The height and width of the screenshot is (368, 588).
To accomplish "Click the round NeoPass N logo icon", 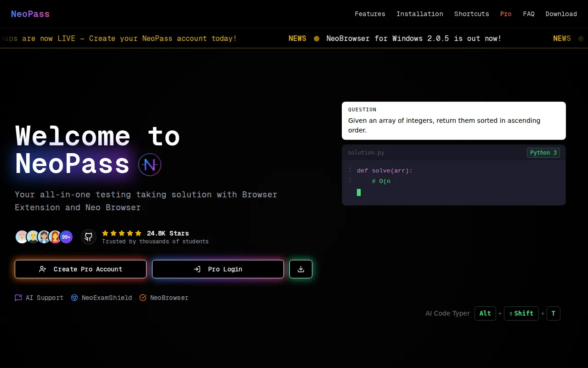I will 150,165.
